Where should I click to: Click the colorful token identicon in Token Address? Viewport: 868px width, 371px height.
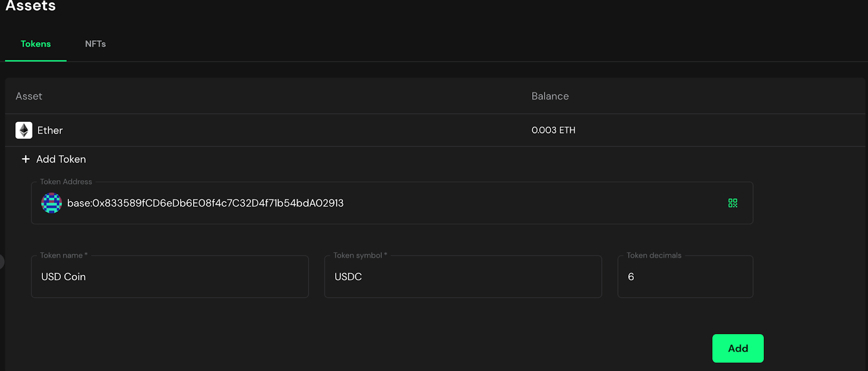click(x=51, y=203)
